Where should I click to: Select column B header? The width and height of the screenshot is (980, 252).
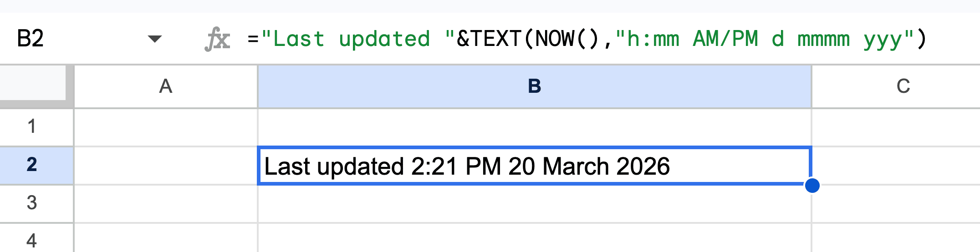[x=534, y=86]
